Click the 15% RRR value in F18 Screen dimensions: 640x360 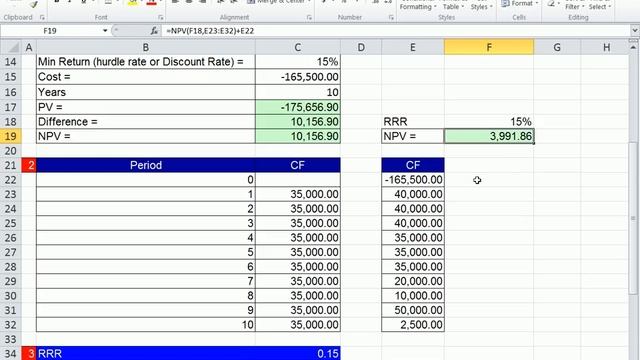click(x=489, y=122)
